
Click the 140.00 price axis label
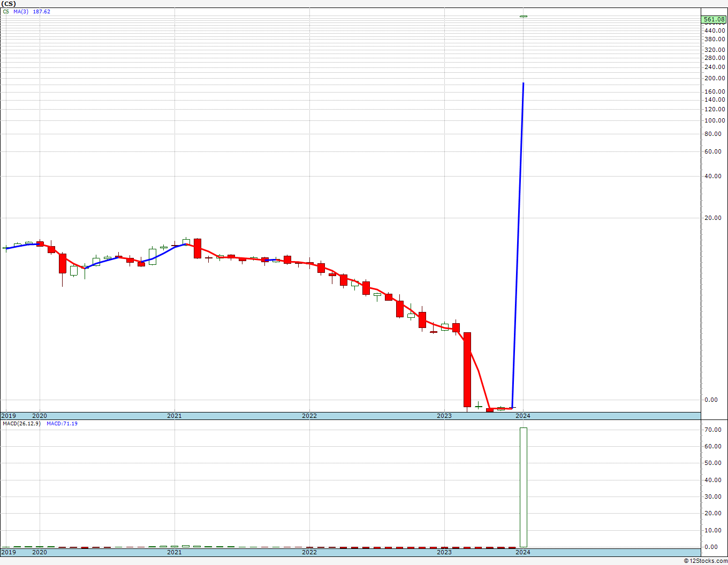715,100
